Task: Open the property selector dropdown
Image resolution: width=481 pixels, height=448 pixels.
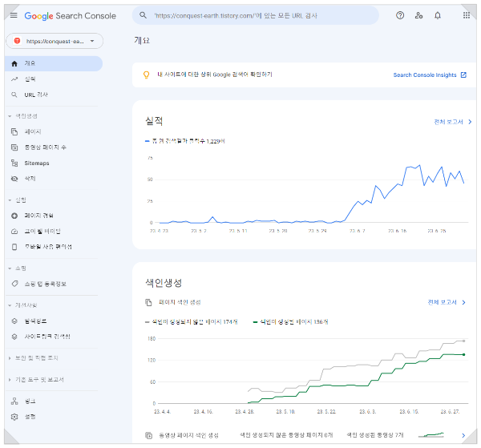Action: pos(55,41)
